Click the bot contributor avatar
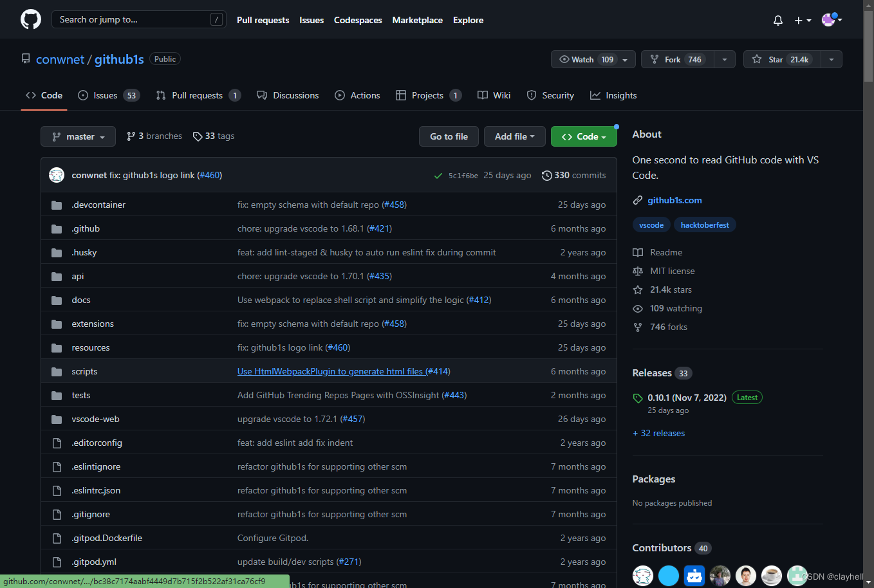This screenshot has height=588, width=874. point(694,576)
